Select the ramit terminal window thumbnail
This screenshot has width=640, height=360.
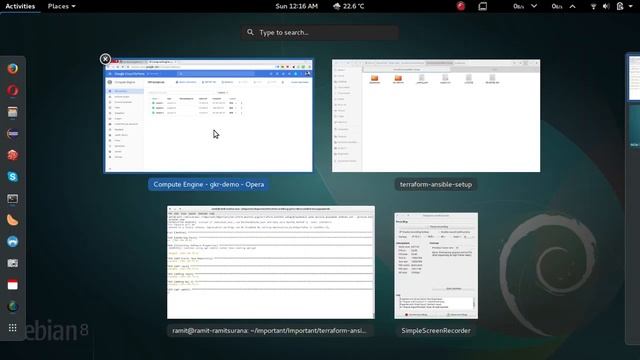[271, 262]
